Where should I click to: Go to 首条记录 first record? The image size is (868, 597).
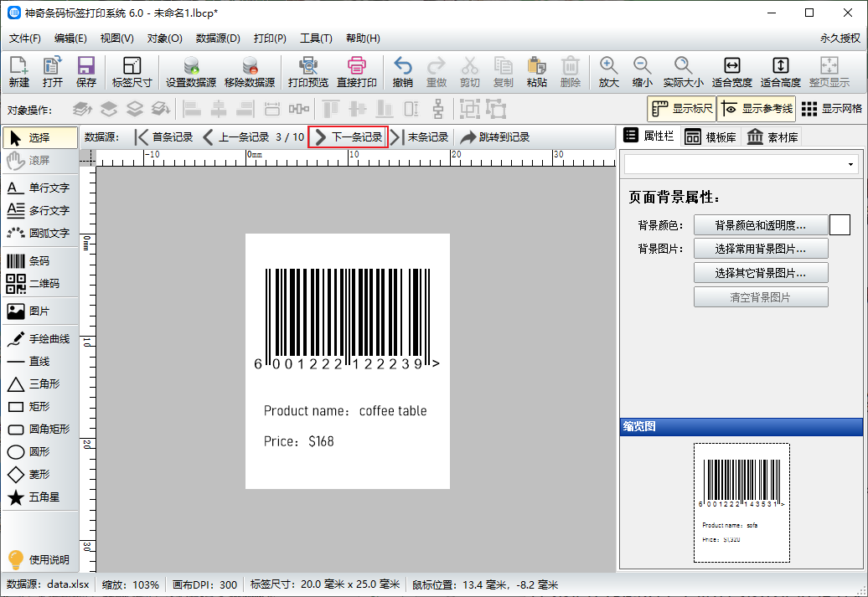pyautogui.click(x=164, y=137)
